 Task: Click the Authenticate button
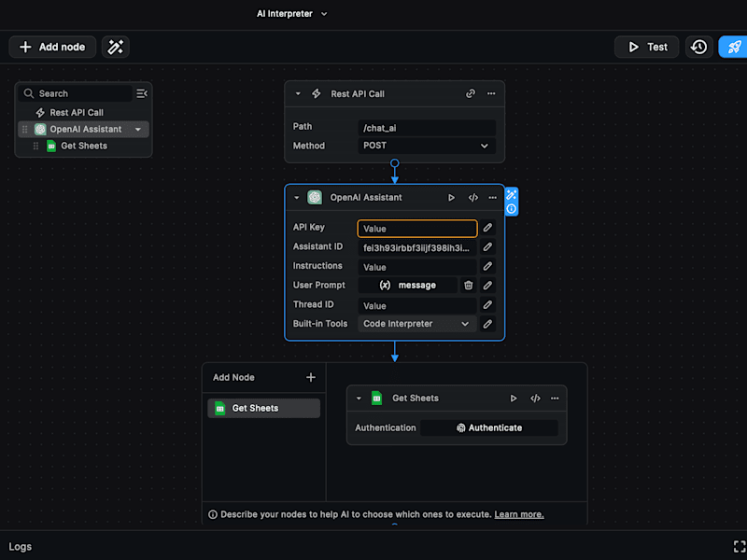click(489, 427)
